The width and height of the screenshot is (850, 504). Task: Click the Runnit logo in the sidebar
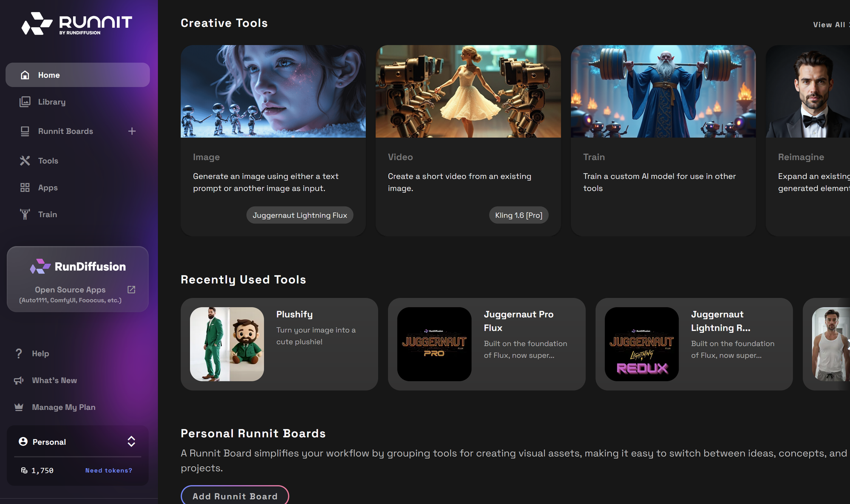(77, 23)
